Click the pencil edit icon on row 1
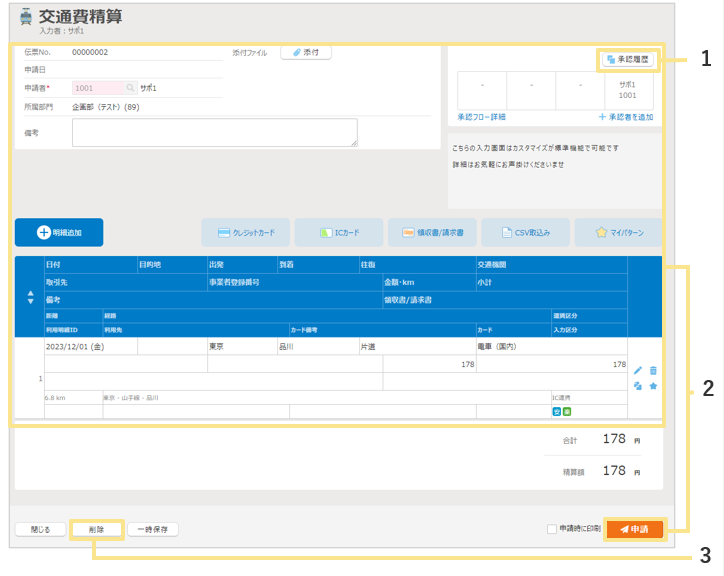 [638, 370]
